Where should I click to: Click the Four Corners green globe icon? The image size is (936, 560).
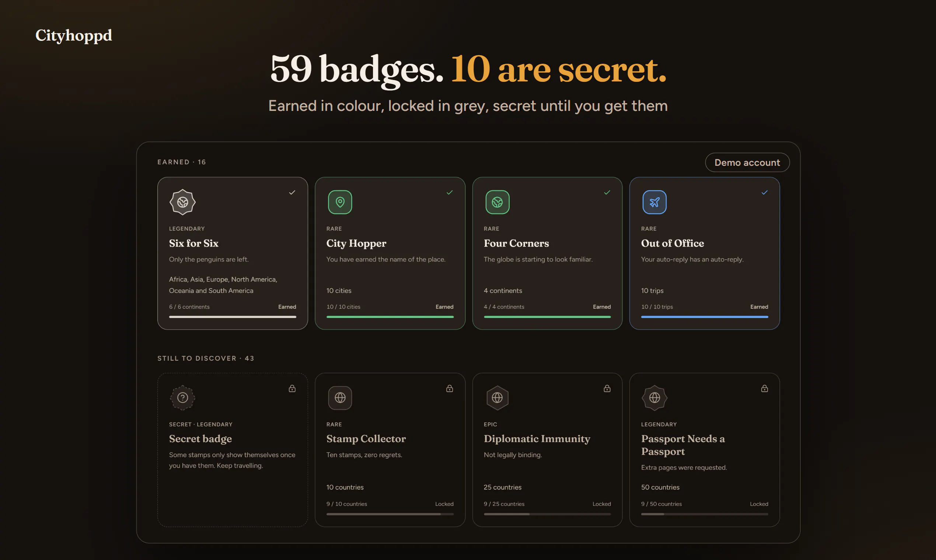pyautogui.click(x=497, y=202)
